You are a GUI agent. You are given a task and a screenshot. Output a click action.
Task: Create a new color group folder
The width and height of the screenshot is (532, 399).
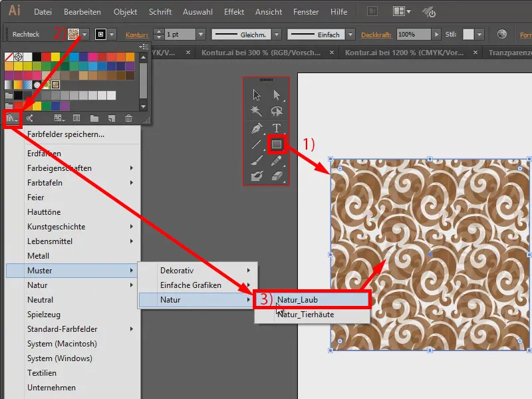coord(94,118)
